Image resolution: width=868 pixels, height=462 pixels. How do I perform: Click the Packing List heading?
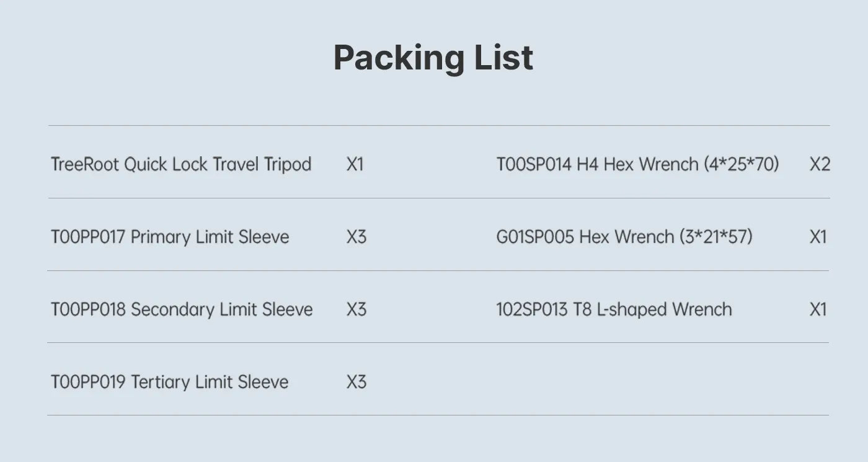pyautogui.click(x=433, y=58)
